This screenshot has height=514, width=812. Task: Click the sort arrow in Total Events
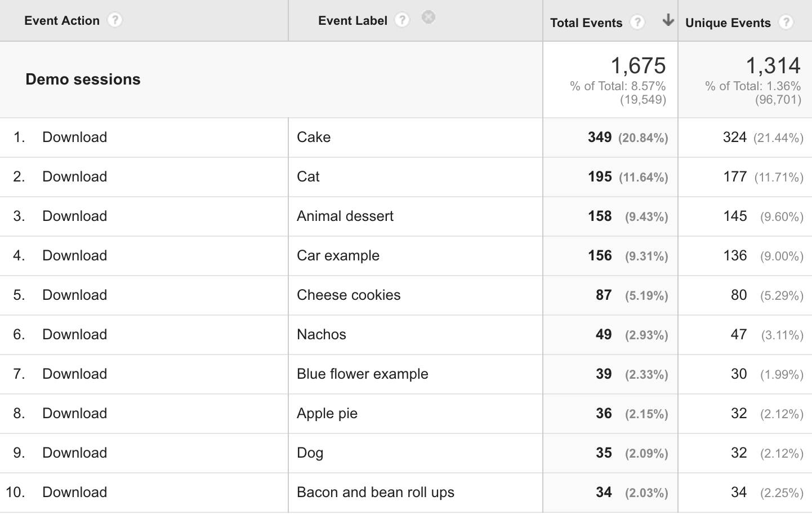pos(668,21)
